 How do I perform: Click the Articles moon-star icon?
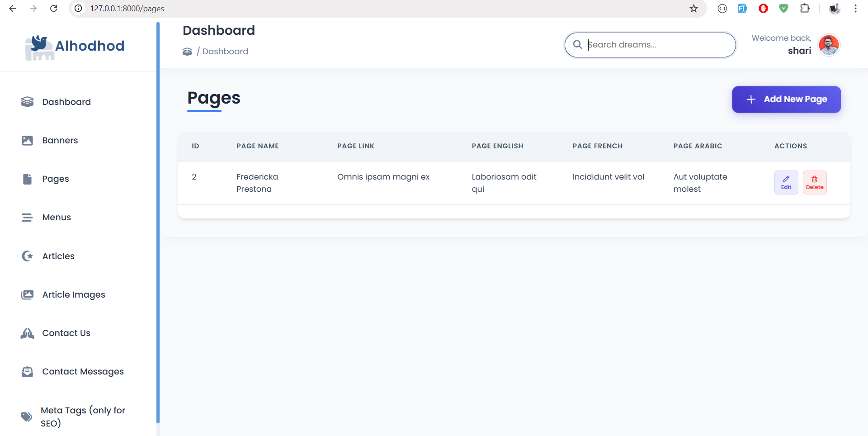pos(27,256)
